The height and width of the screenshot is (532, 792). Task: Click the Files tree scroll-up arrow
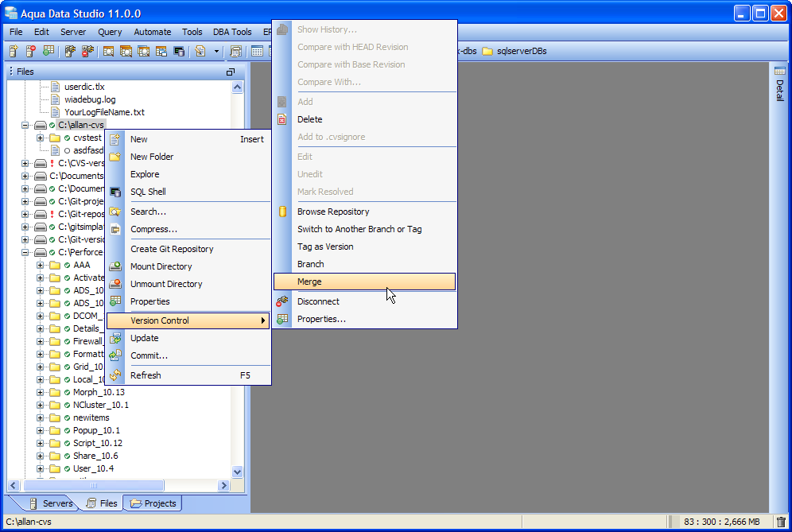click(238, 87)
